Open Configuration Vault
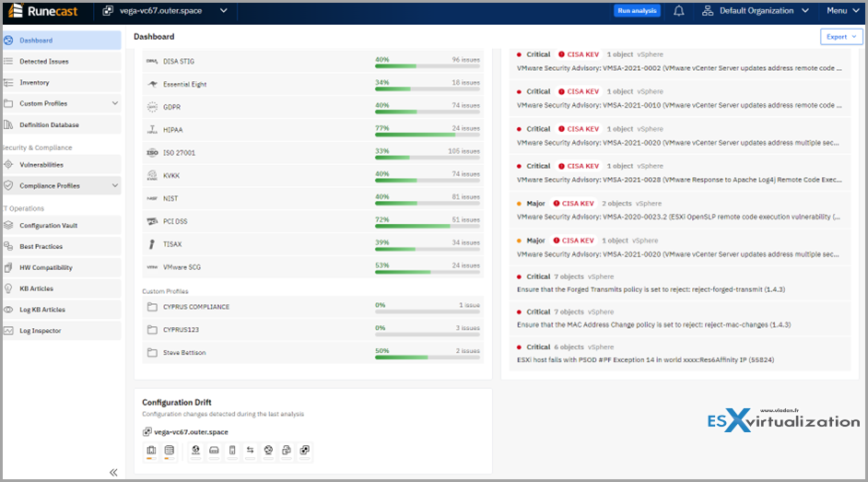Screen dimensions: 868x482 coord(62,225)
